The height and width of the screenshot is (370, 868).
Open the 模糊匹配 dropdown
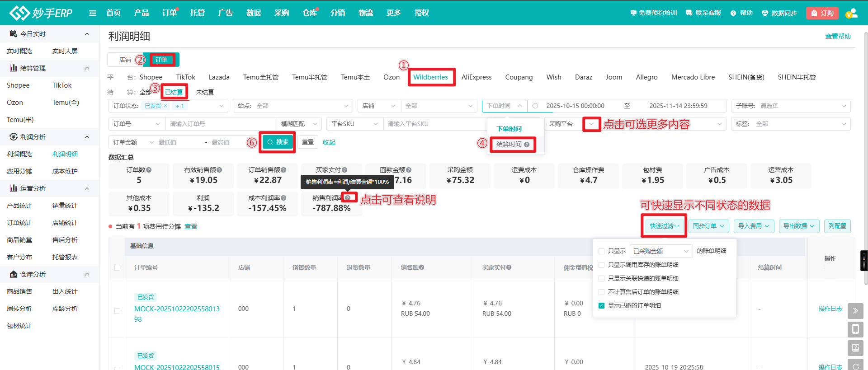coord(299,124)
